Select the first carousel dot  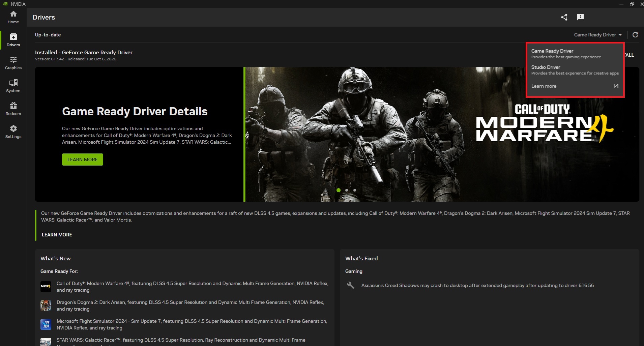[x=339, y=190]
